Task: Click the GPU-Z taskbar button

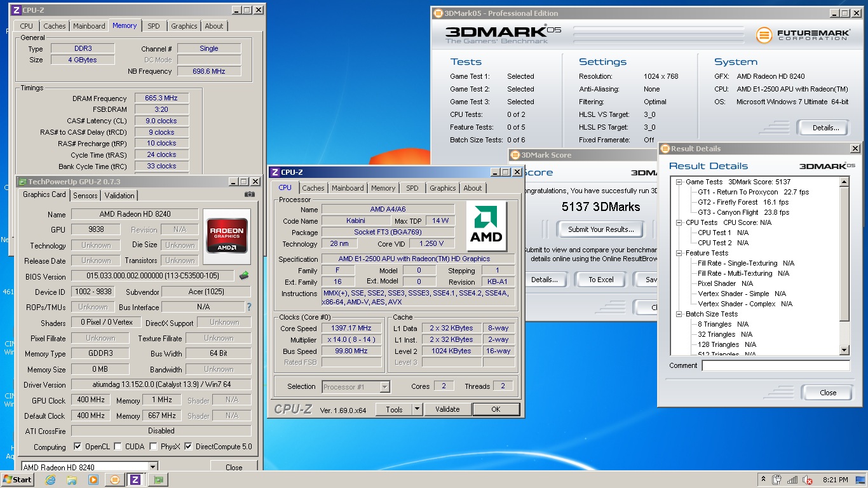Action: click(158, 480)
